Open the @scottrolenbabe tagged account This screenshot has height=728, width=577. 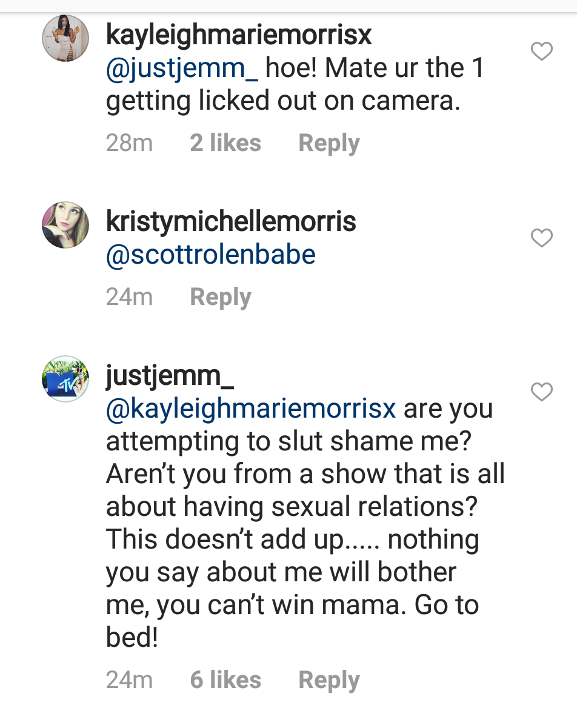tap(211, 255)
